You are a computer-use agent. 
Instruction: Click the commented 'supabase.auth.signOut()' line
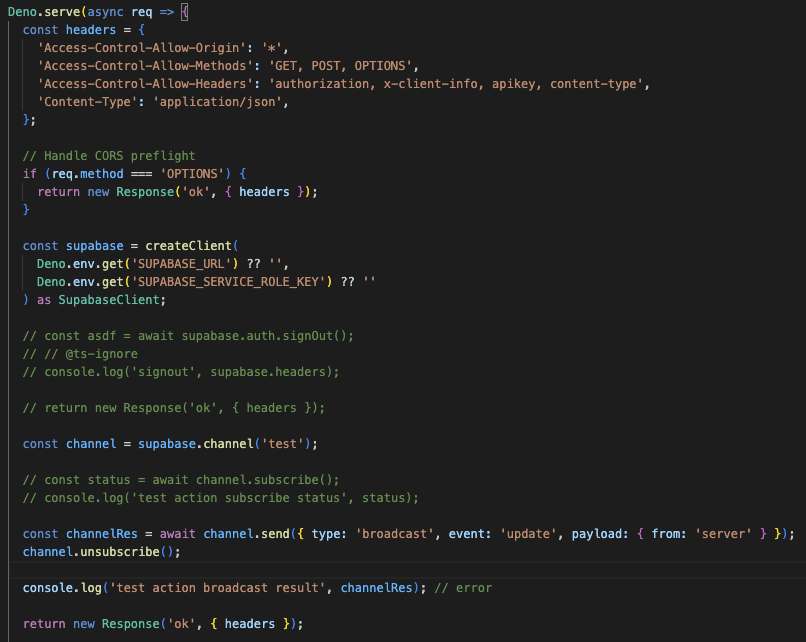pos(188,336)
